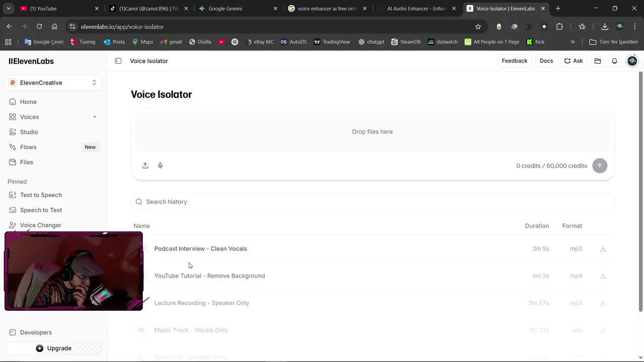Click the Drop files here area

point(372,132)
